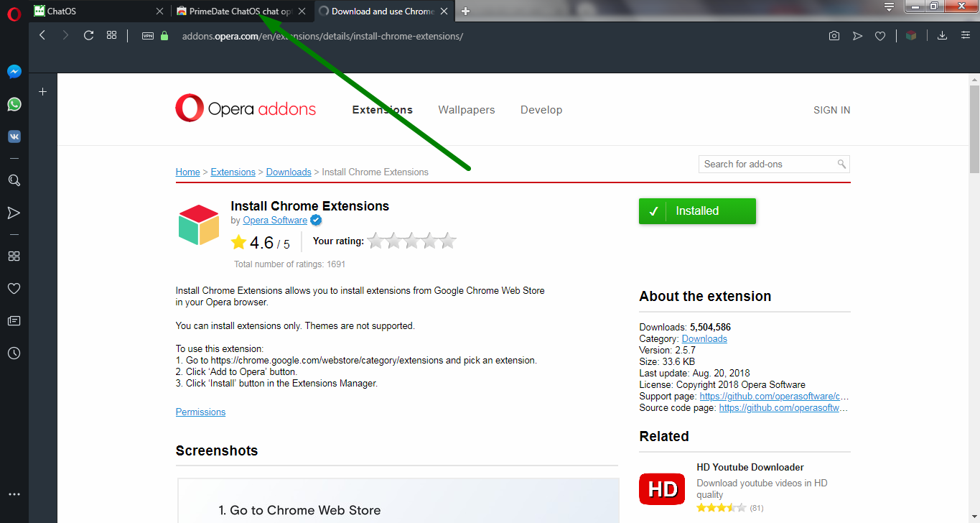Viewport: 980px width, 523px height.
Task: Go back to previous page
Action: [42, 35]
